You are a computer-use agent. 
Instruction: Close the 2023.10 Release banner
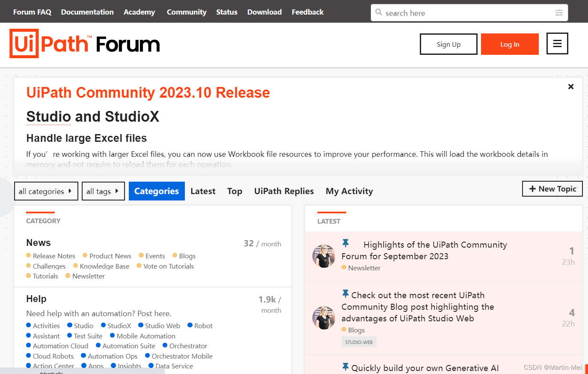(571, 87)
